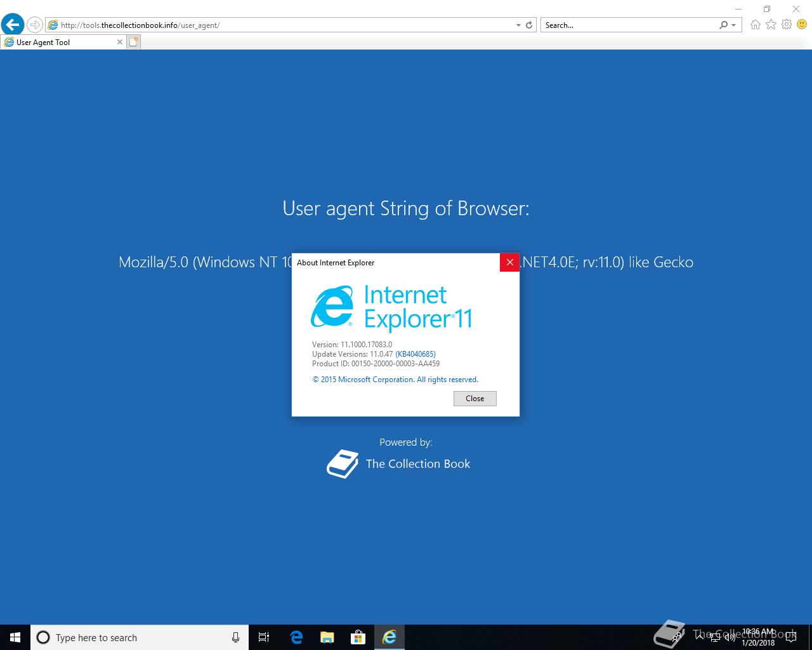Click the User agent String of Browser heading
Viewport: 812px width, 650px height.
406,208
